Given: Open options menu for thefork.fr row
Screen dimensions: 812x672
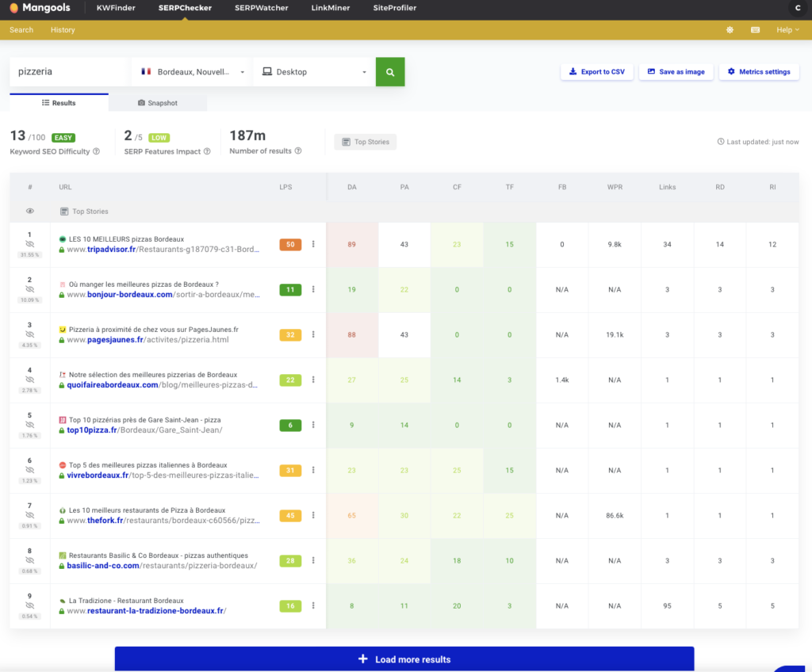Looking at the screenshot, I should (313, 515).
